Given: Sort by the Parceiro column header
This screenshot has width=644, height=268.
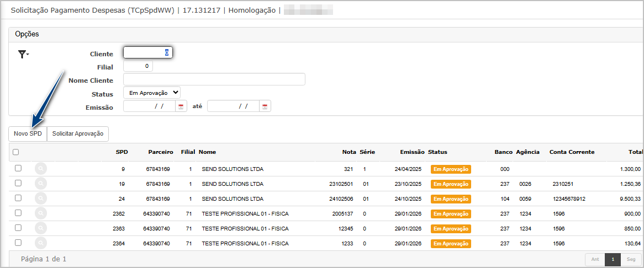Looking at the screenshot, I should 160,152.
